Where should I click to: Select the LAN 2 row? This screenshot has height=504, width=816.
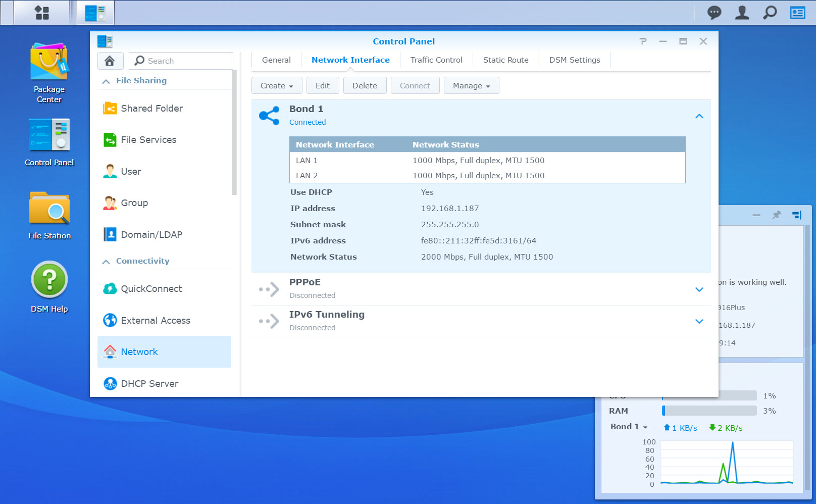pos(487,175)
